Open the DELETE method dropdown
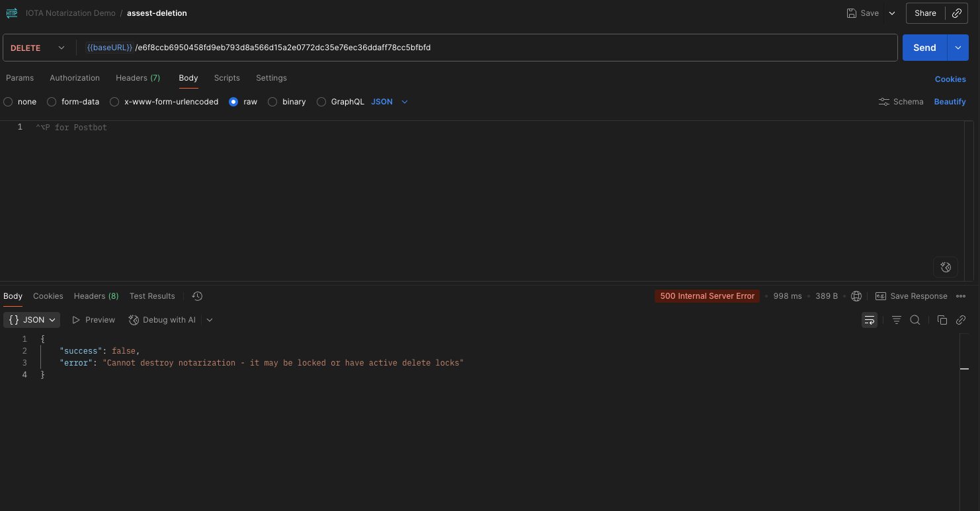The height and width of the screenshot is (511, 980). coord(38,47)
